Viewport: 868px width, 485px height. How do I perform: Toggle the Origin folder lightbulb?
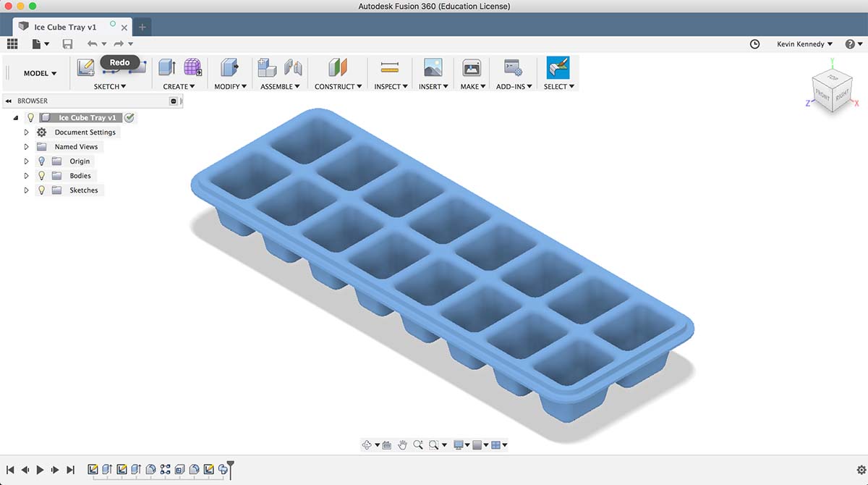point(41,161)
